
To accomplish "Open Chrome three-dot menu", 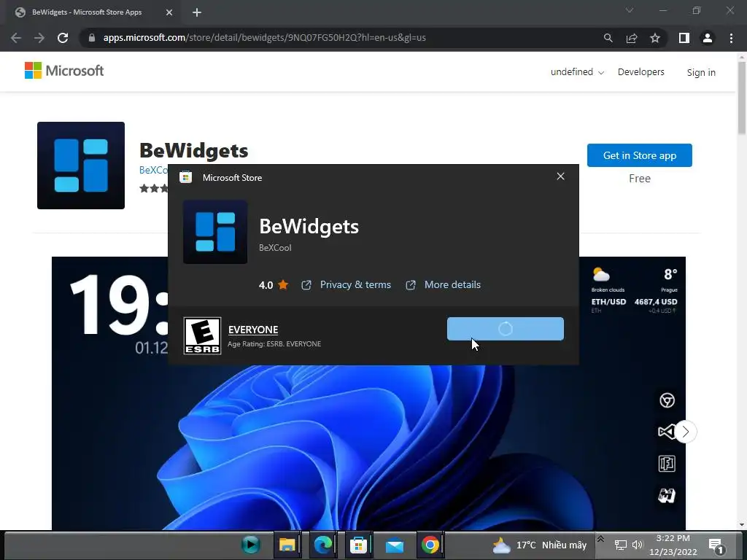I will pyautogui.click(x=731, y=38).
